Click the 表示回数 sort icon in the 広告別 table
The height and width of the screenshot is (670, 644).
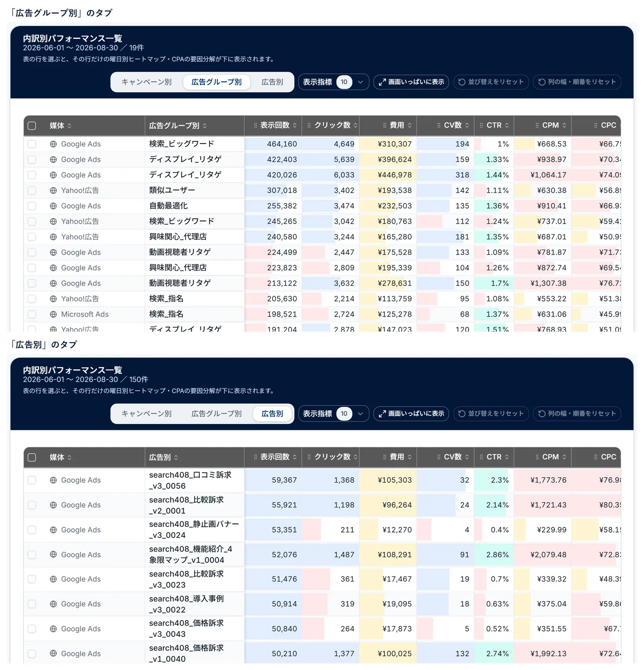tap(295, 457)
